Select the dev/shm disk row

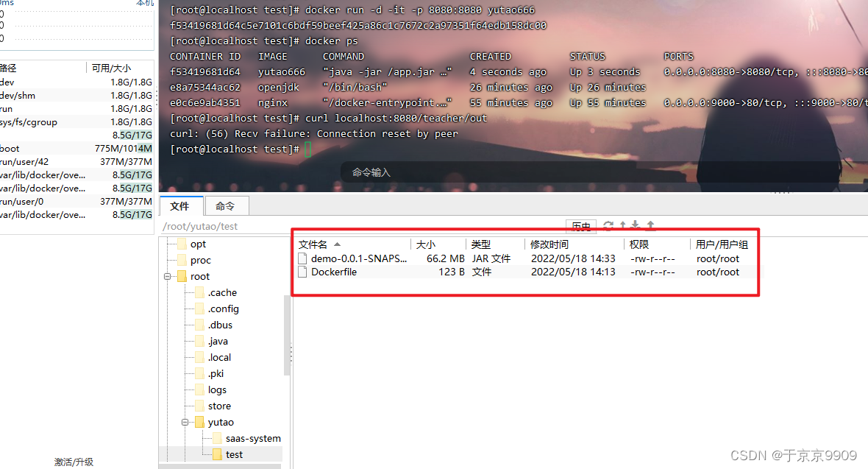coord(77,96)
